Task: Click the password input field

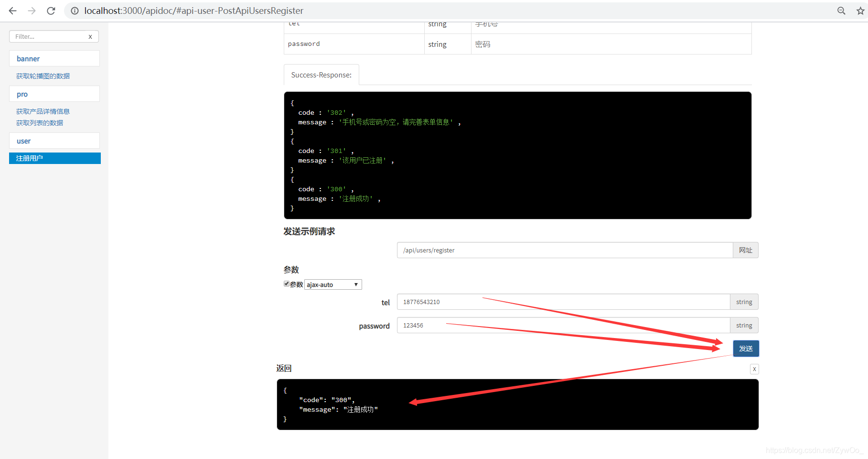Action: 564,325
